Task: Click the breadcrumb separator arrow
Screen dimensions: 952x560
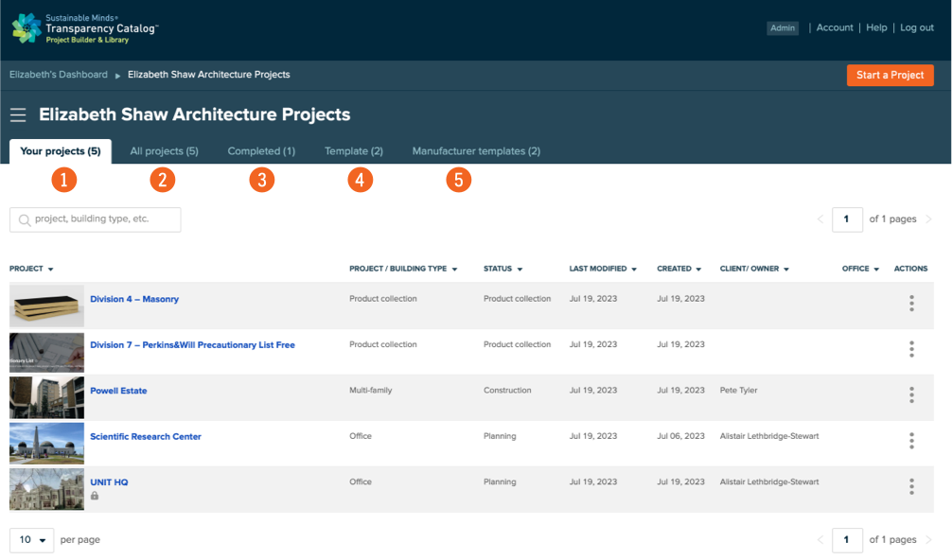Action: [x=117, y=76]
